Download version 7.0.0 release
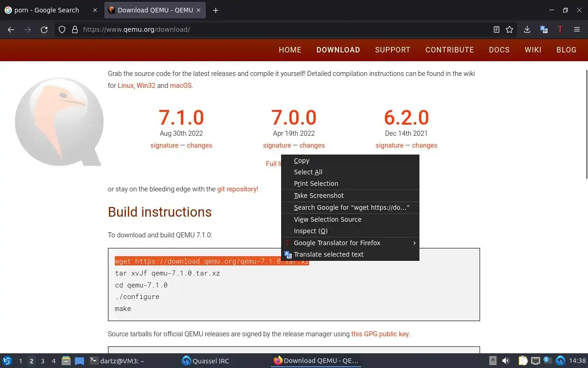Viewport: 588px width, 368px height. point(294,117)
